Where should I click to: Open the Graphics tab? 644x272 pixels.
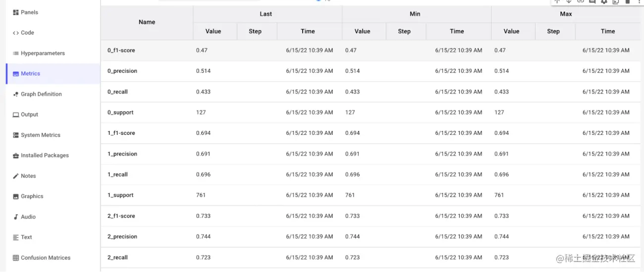32,196
